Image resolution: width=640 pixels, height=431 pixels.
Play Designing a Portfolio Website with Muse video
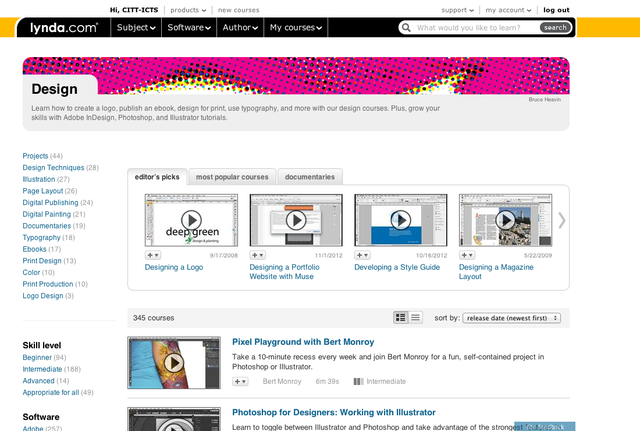click(x=296, y=220)
